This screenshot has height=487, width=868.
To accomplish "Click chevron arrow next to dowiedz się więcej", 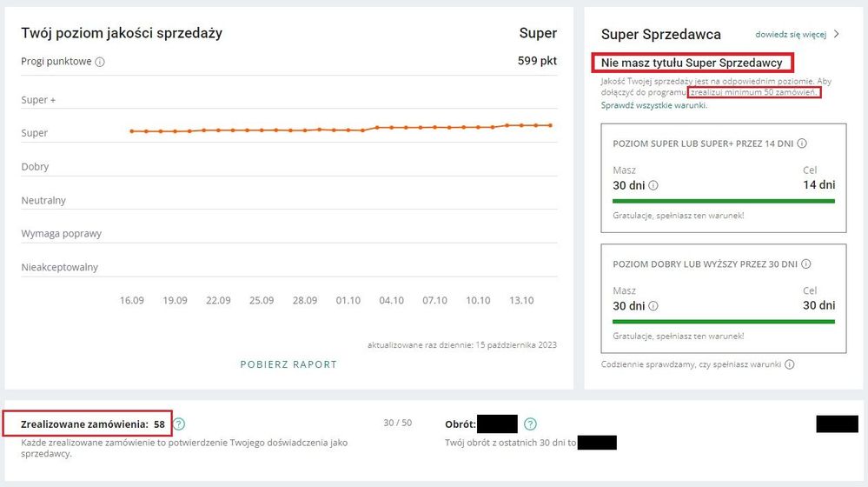I will click(x=837, y=35).
